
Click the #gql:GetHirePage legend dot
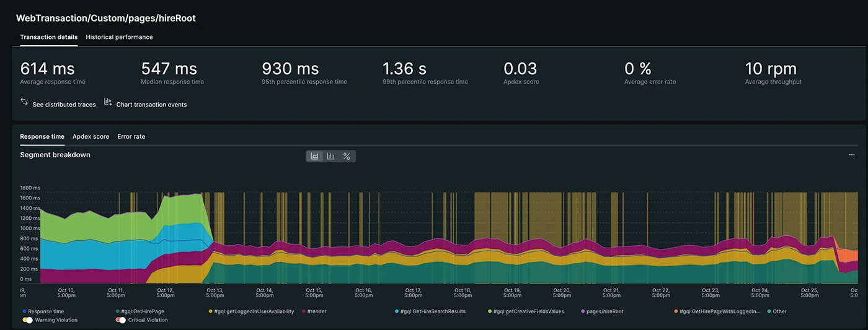pos(118,311)
